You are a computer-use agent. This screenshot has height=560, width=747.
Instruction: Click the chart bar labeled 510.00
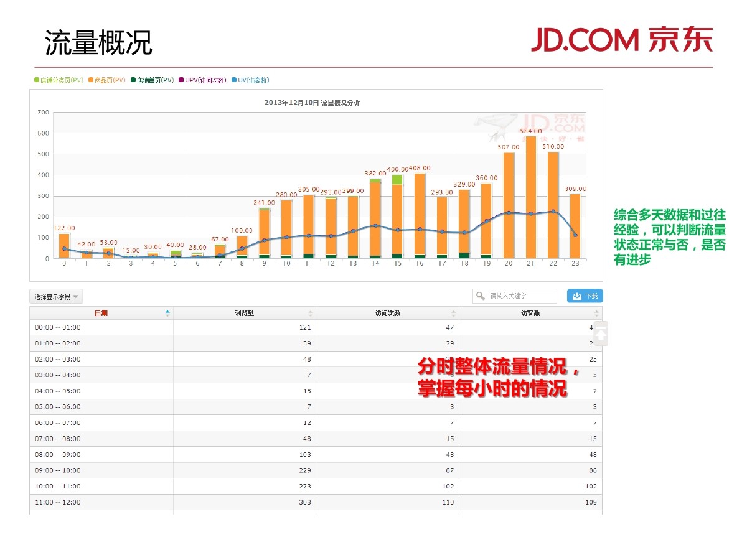coord(553,205)
